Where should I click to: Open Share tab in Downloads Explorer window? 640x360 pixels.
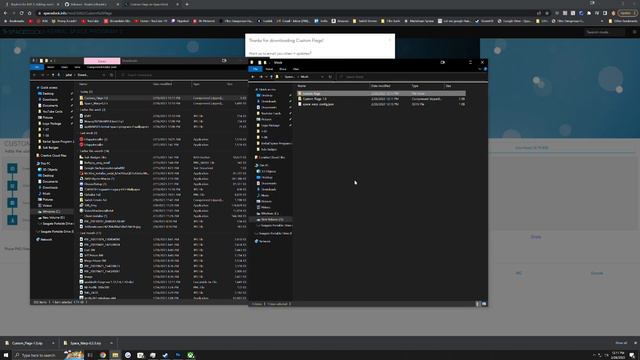point(64,67)
